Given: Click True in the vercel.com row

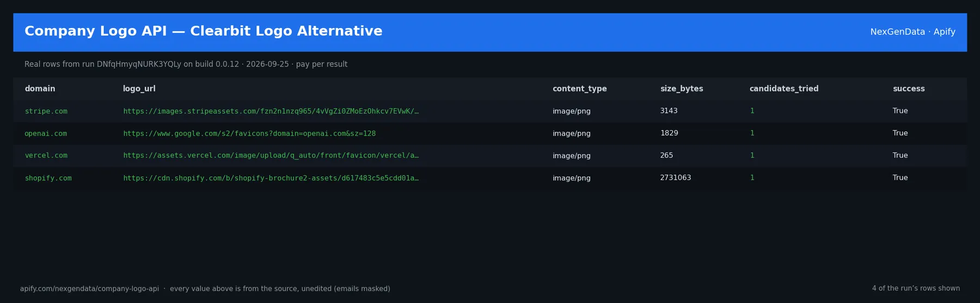Looking at the screenshot, I should point(900,155).
